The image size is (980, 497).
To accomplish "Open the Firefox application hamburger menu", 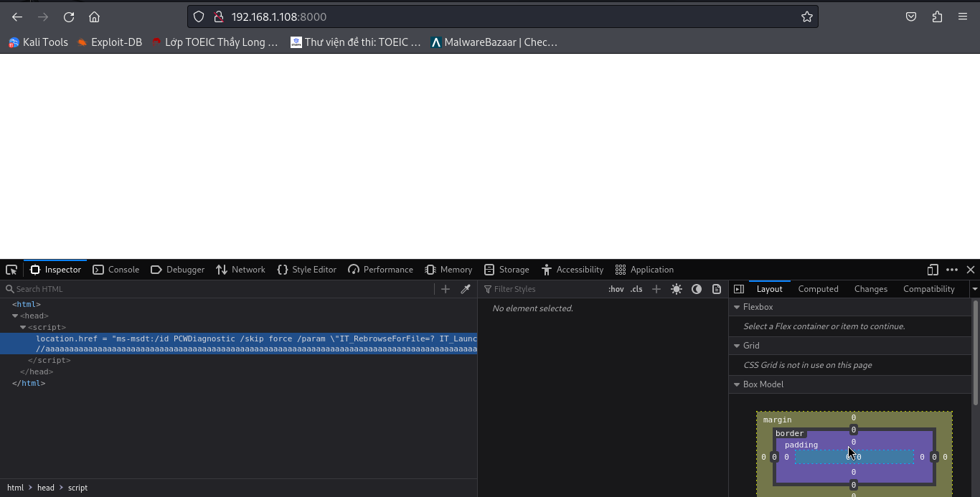I will click(963, 16).
